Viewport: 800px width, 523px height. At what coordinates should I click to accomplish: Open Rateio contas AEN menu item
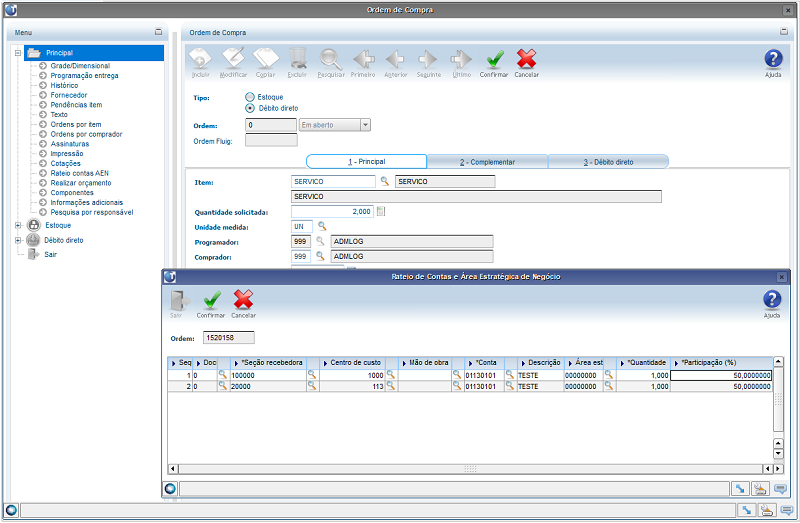(79, 173)
